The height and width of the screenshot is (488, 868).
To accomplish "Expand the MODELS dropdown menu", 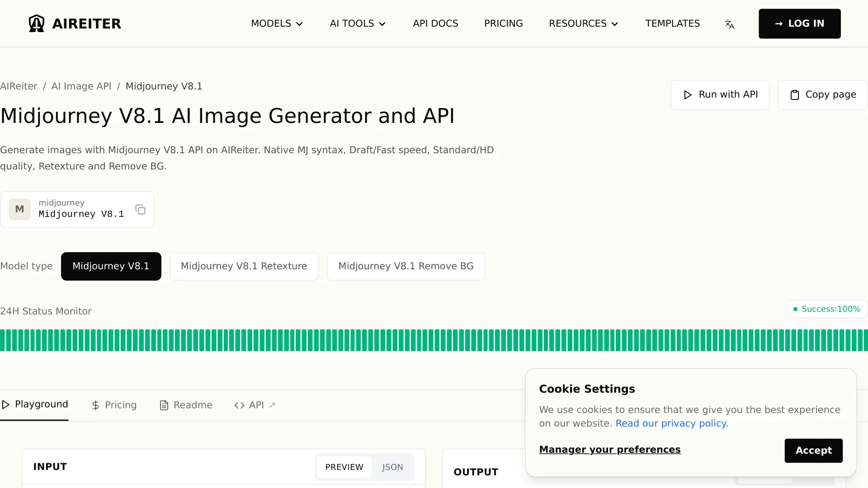I will coord(277,23).
